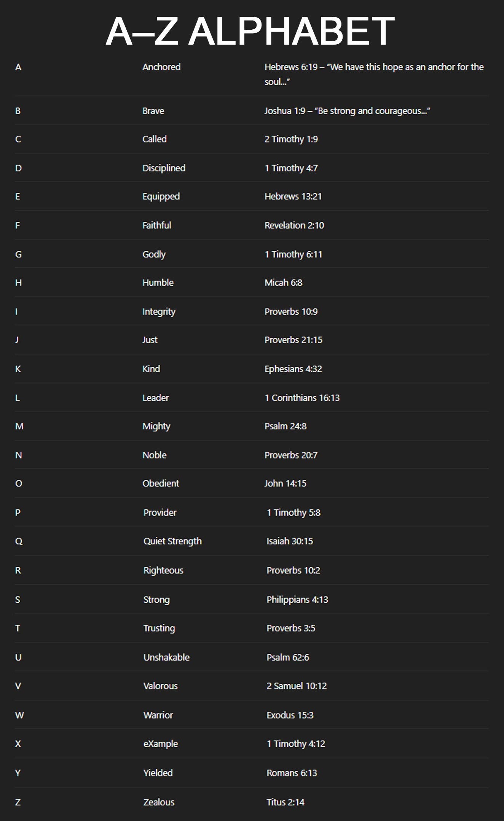Click the Hebrews 13:21 reference
504x821 pixels.
(x=293, y=197)
